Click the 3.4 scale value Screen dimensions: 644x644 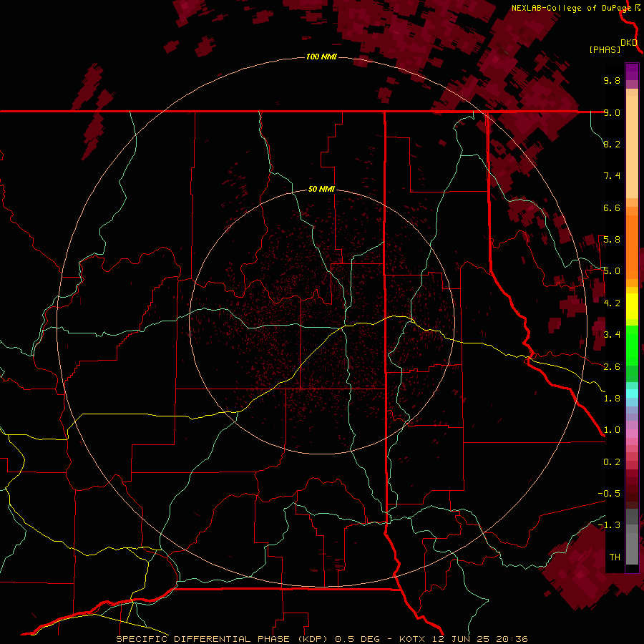[x=612, y=335]
